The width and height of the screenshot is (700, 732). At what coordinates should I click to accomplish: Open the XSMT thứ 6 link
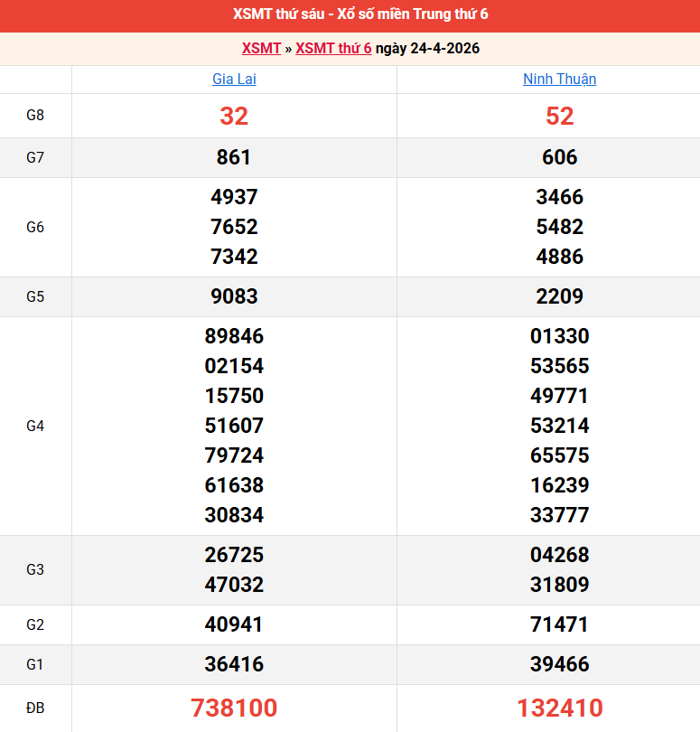point(333,49)
